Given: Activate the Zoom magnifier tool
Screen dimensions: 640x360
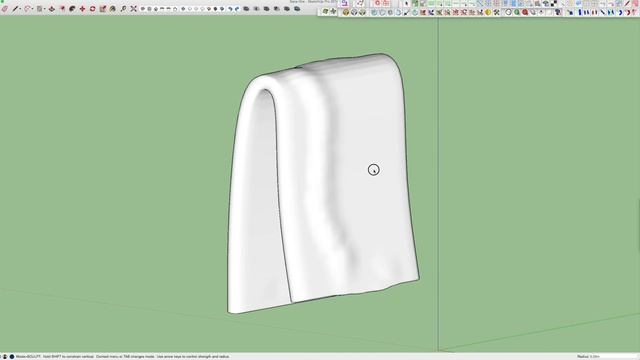Looking at the screenshot, I should (x=123, y=9).
